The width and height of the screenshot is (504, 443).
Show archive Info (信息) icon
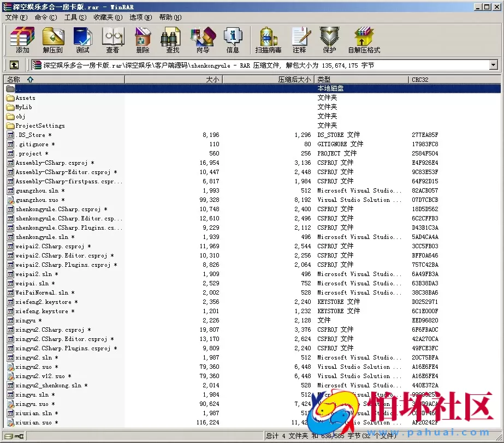pos(233,40)
